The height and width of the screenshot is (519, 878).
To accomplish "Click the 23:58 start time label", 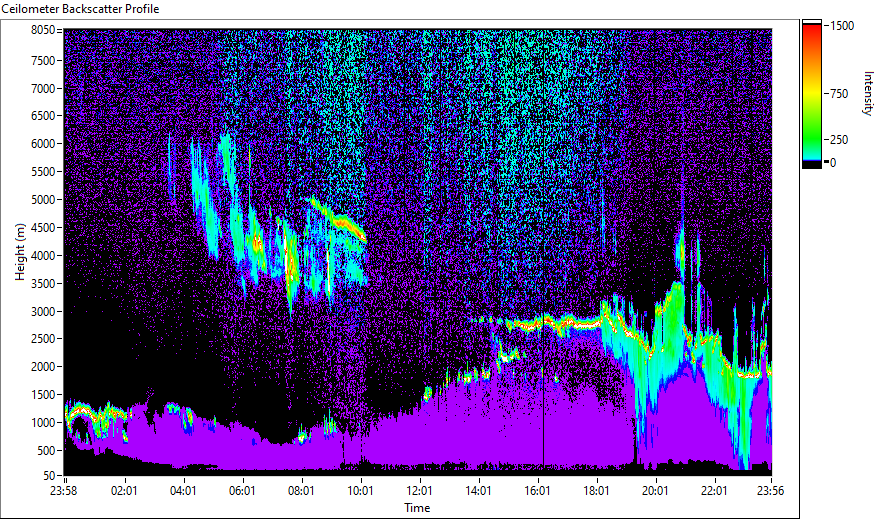I will click(x=63, y=491).
